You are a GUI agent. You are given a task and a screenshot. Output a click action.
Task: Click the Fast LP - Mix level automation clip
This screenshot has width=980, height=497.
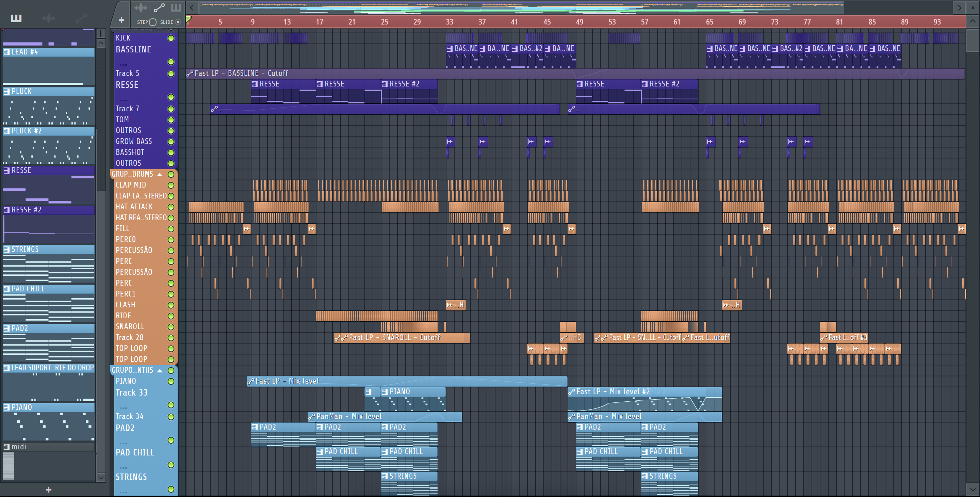(x=407, y=381)
